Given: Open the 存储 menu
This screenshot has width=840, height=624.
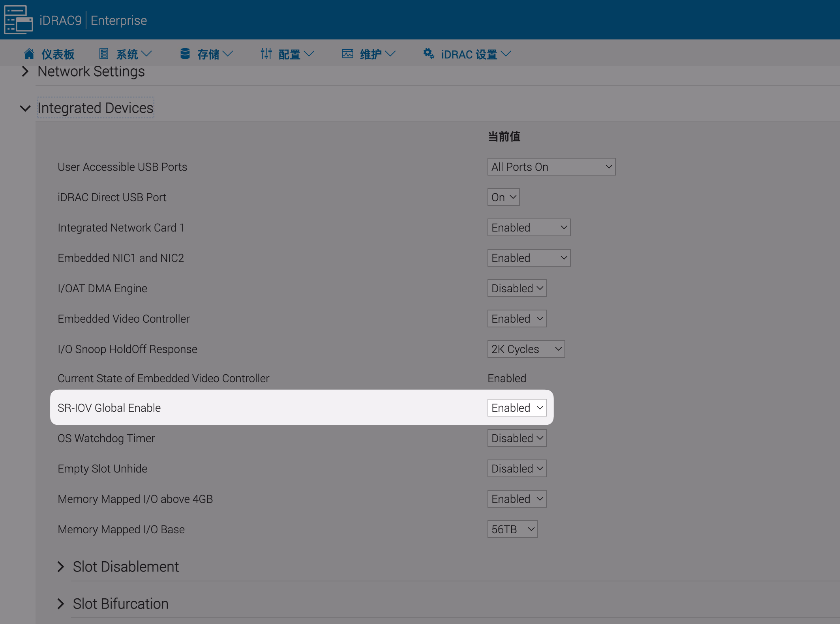Looking at the screenshot, I should [215, 54].
